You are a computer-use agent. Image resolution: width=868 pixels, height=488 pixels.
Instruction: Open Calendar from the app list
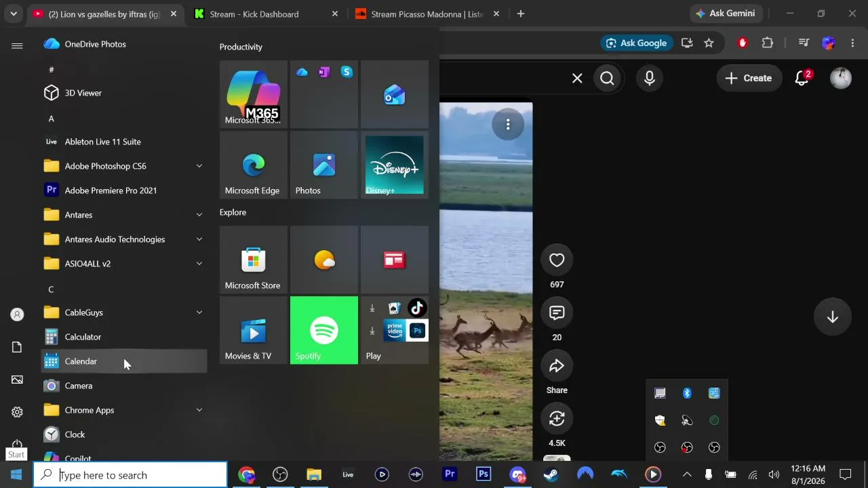click(x=124, y=361)
